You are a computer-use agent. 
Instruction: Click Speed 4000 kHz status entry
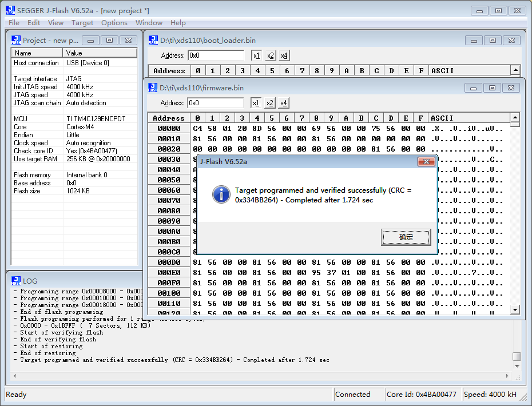coord(490,395)
